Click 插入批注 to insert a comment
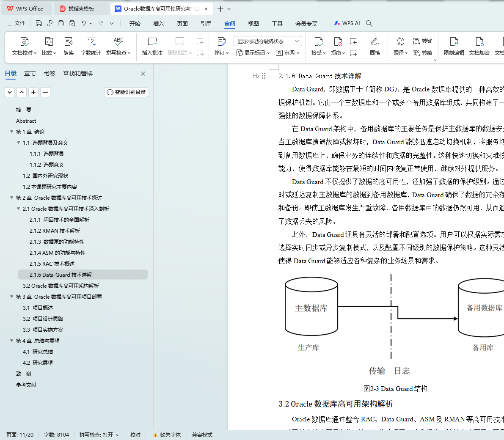504x440 pixels. pos(152,46)
